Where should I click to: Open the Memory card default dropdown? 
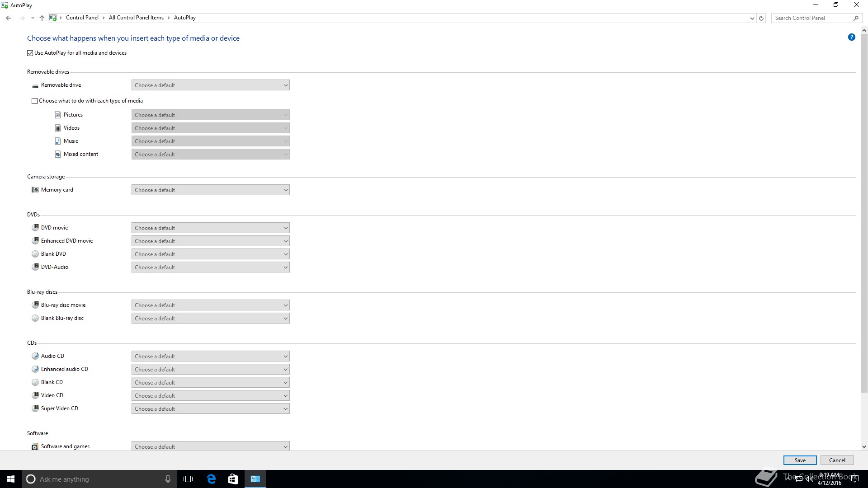pos(211,190)
